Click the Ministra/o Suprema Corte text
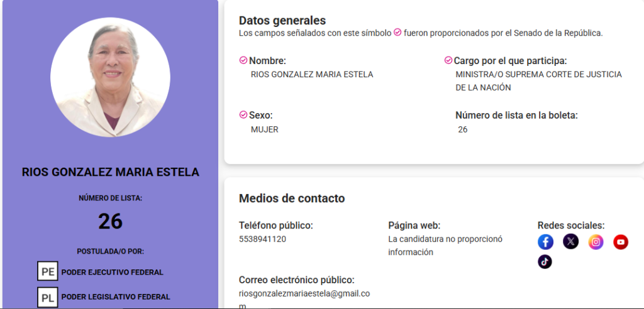The height and width of the screenshot is (309, 644). [539, 81]
